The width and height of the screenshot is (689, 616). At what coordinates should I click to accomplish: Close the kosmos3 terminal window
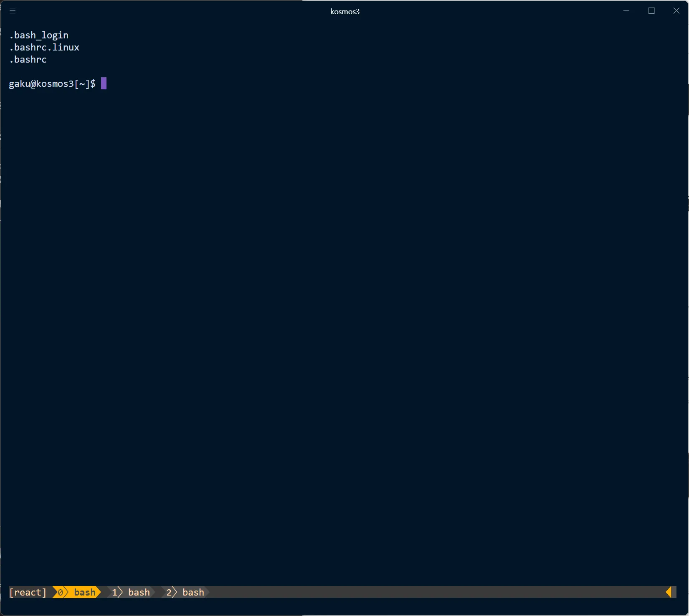(x=676, y=11)
